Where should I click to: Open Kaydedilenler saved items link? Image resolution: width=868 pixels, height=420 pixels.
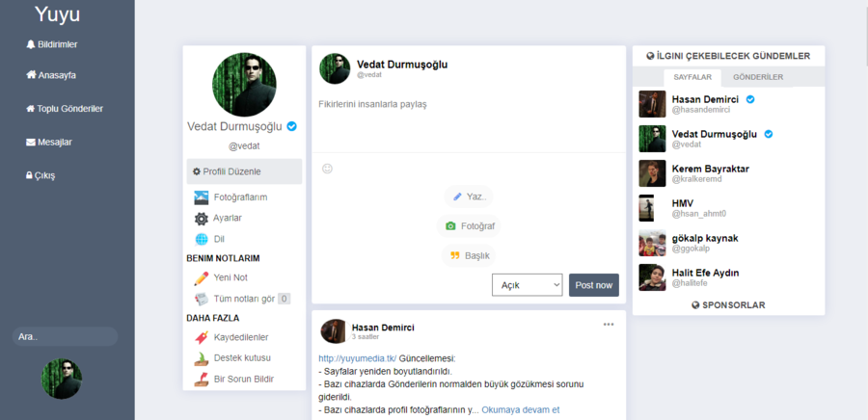tap(241, 337)
